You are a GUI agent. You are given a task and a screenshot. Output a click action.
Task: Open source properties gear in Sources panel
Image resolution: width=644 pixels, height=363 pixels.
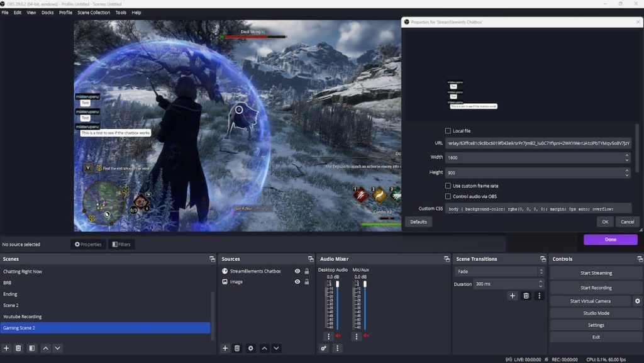click(250, 349)
